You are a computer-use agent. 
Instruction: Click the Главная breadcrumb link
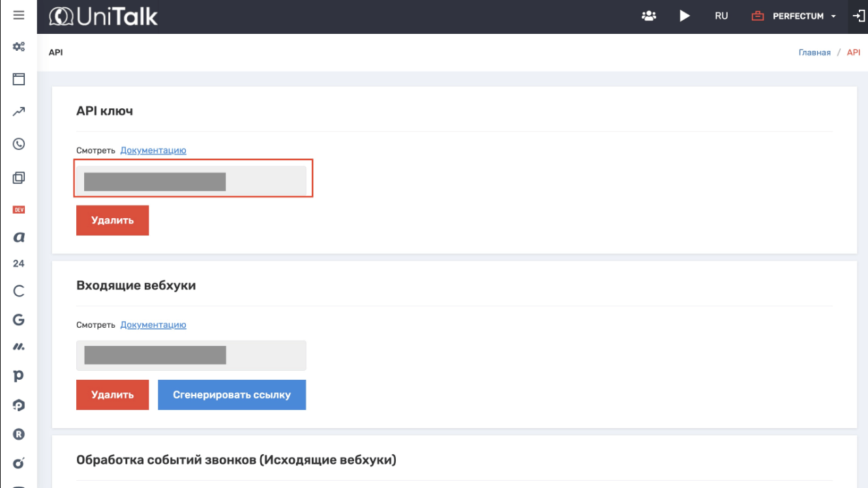click(815, 53)
